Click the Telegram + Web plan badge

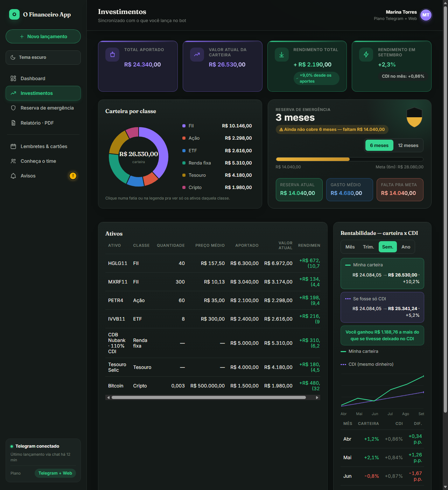55,473
